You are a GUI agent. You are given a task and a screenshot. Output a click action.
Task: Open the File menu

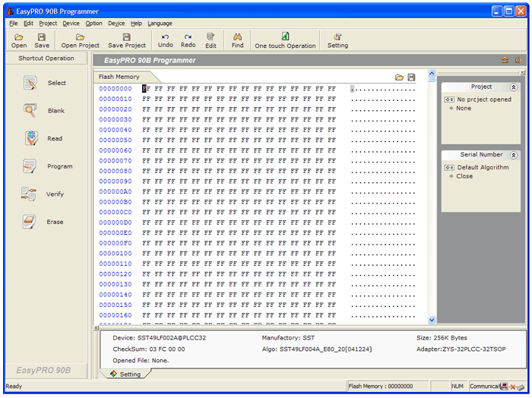pyautogui.click(x=14, y=24)
